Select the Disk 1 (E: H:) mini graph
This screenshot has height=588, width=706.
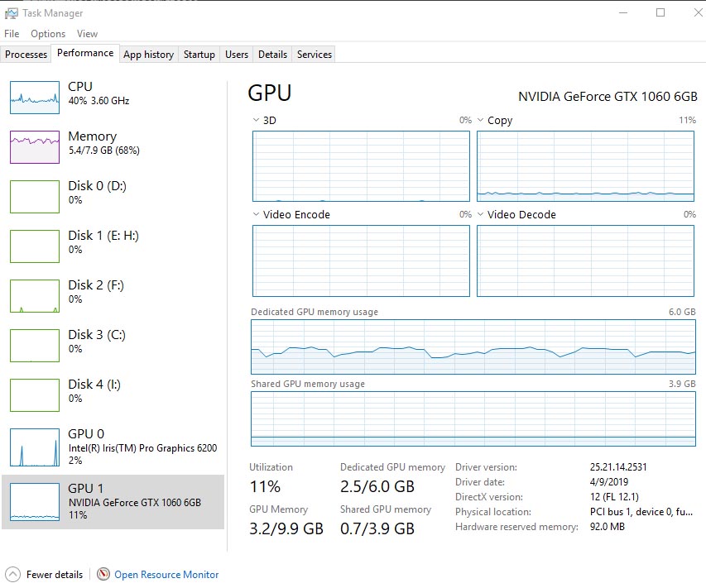pos(35,246)
